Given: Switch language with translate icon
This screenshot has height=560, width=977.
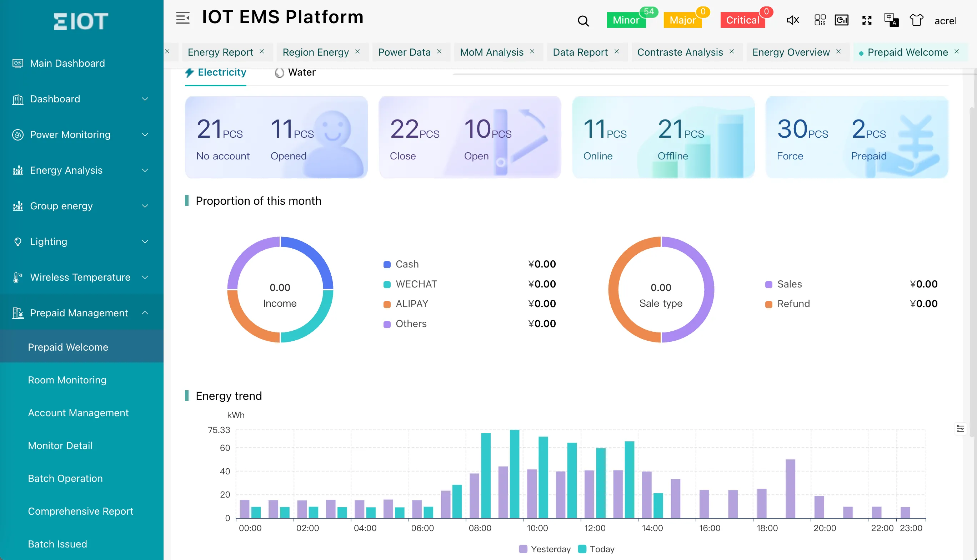Looking at the screenshot, I should pos(891,20).
